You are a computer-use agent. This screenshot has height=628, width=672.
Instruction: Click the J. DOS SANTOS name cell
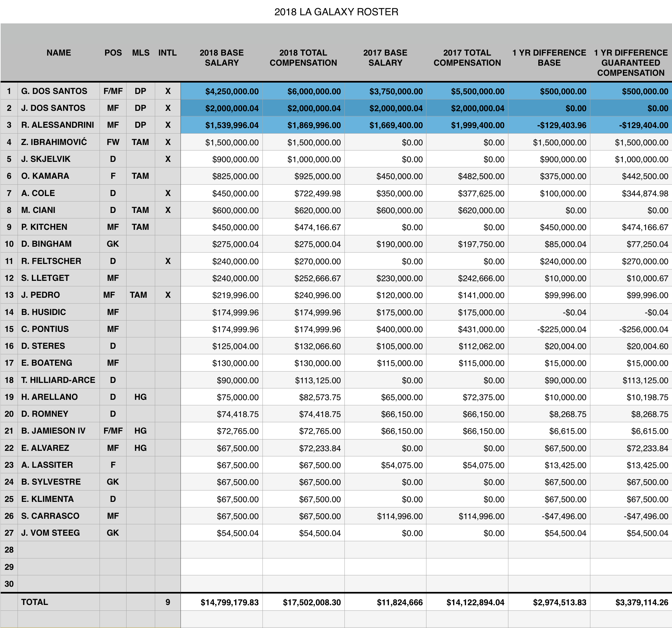pos(59,108)
